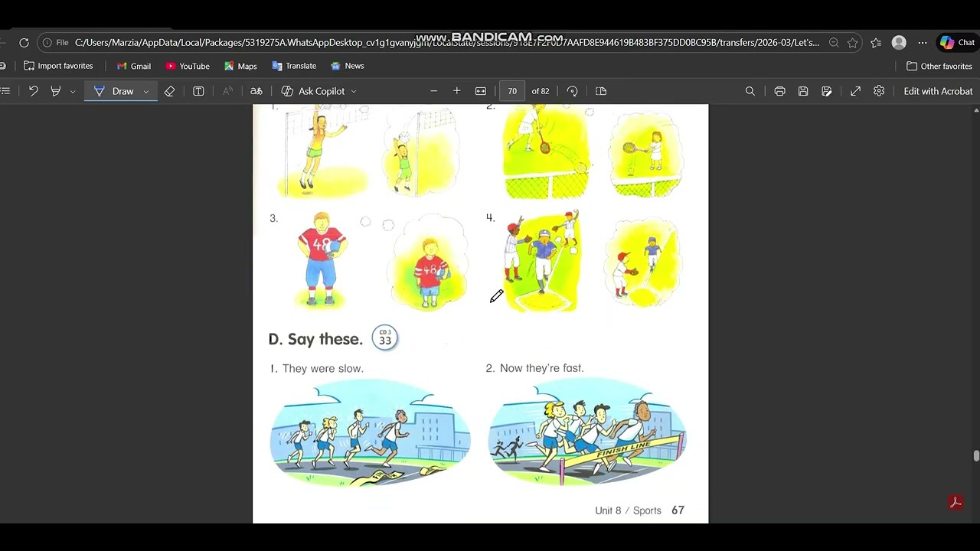Open the Favorites list icon
This screenshot has height=551, width=980.
click(876, 43)
